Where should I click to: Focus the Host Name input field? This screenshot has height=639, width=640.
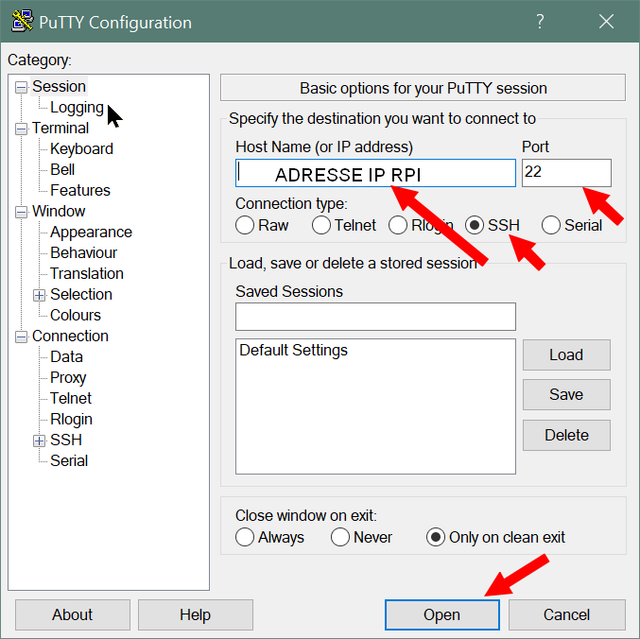(376, 173)
